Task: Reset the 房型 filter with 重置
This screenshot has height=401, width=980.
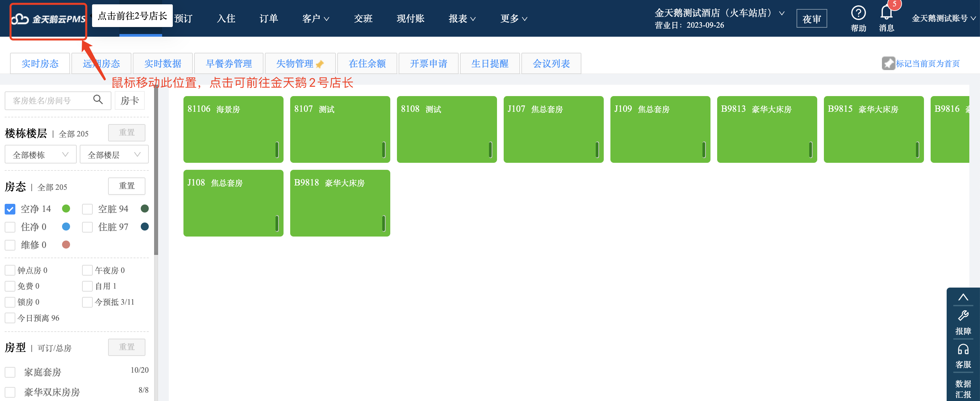Action: click(127, 347)
